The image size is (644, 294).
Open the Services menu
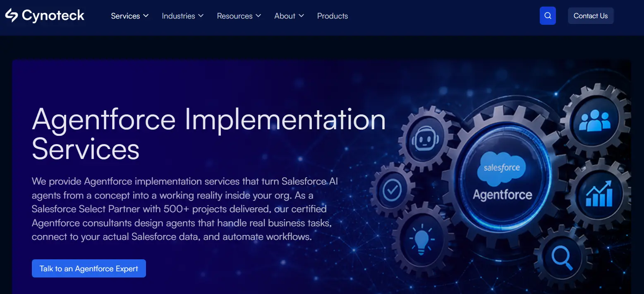(x=129, y=16)
